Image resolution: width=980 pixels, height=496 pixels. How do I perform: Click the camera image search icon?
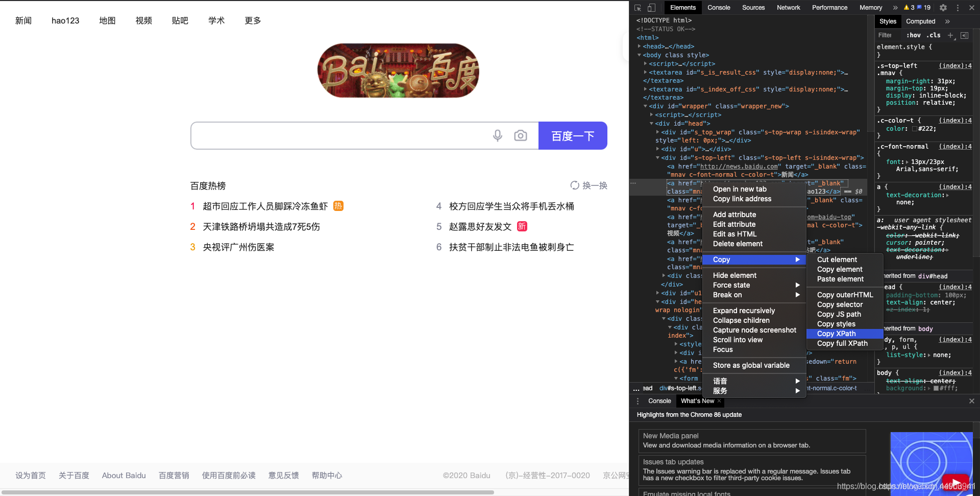pyautogui.click(x=521, y=135)
